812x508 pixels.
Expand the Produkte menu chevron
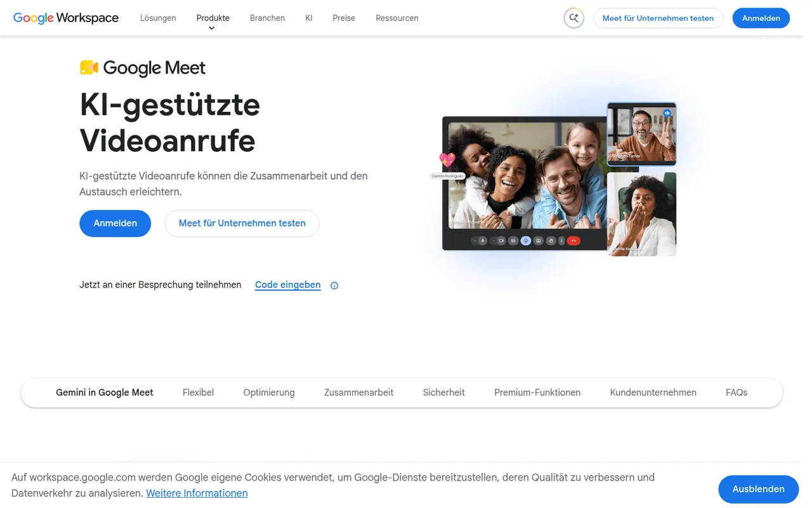tap(212, 28)
